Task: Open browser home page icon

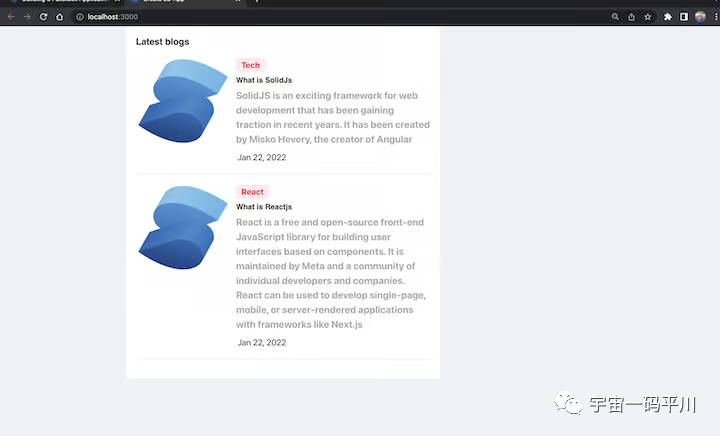Action: point(59,17)
